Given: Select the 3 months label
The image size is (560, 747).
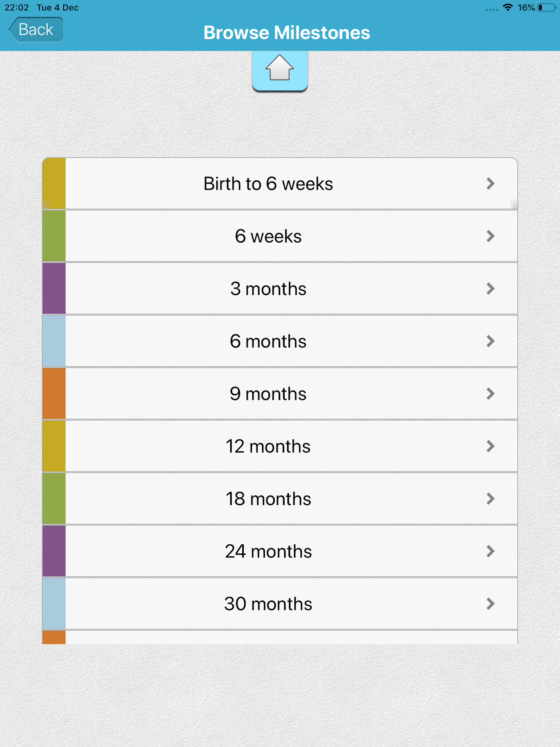Looking at the screenshot, I should coord(268,289).
